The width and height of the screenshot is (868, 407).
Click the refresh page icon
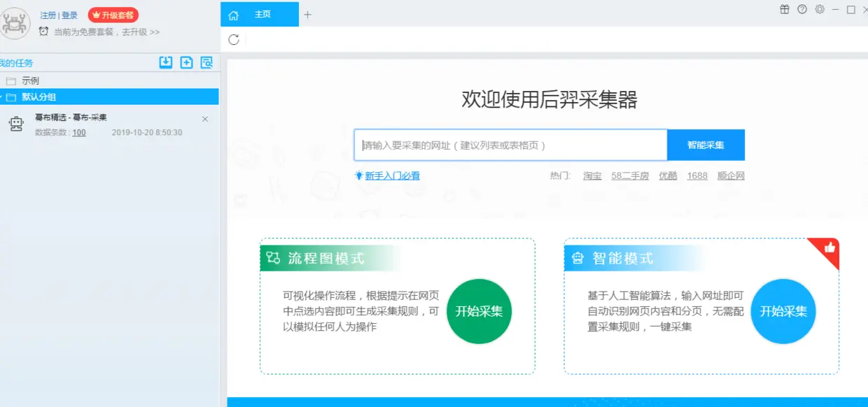point(234,40)
